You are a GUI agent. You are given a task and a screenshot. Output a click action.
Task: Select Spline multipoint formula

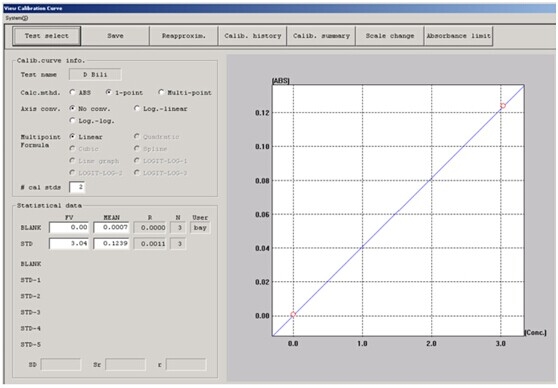[137, 148]
